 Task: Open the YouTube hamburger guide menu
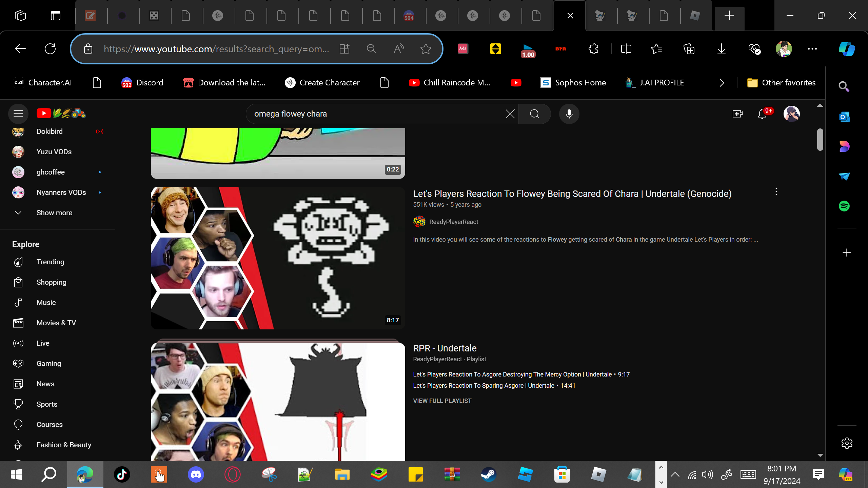click(x=18, y=114)
